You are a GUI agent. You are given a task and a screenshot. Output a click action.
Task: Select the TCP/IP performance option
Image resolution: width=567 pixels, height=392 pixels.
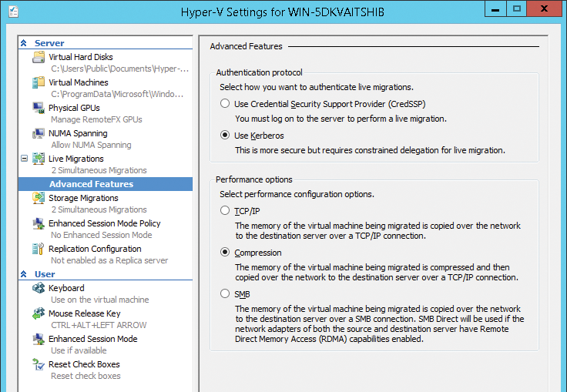(225, 210)
